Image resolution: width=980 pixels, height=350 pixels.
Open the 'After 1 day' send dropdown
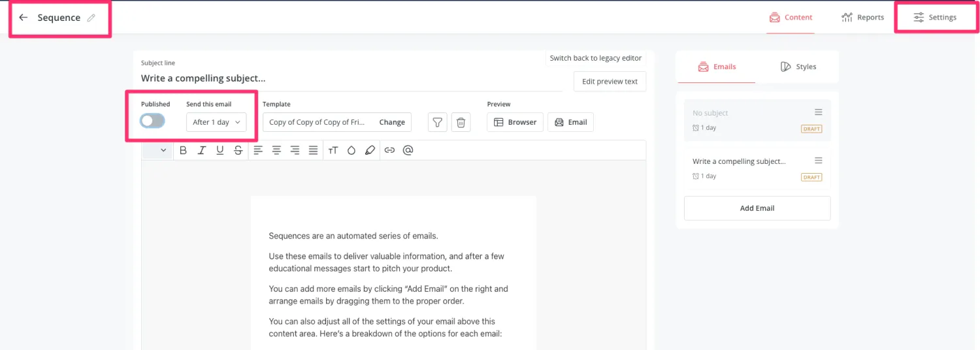pyautogui.click(x=216, y=122)
